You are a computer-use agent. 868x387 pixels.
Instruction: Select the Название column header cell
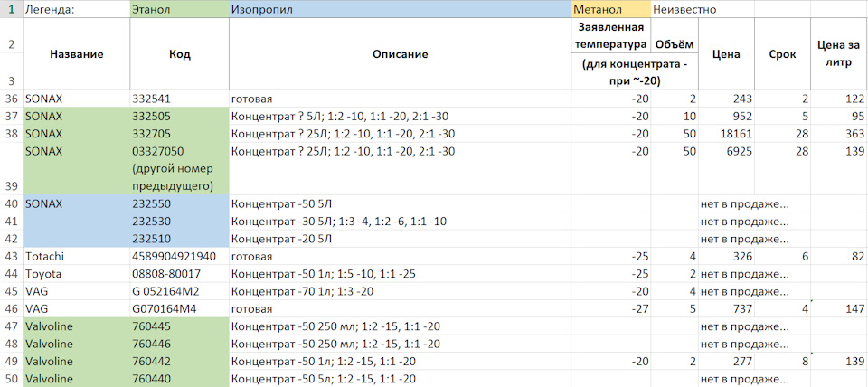(x=77, y=54)
